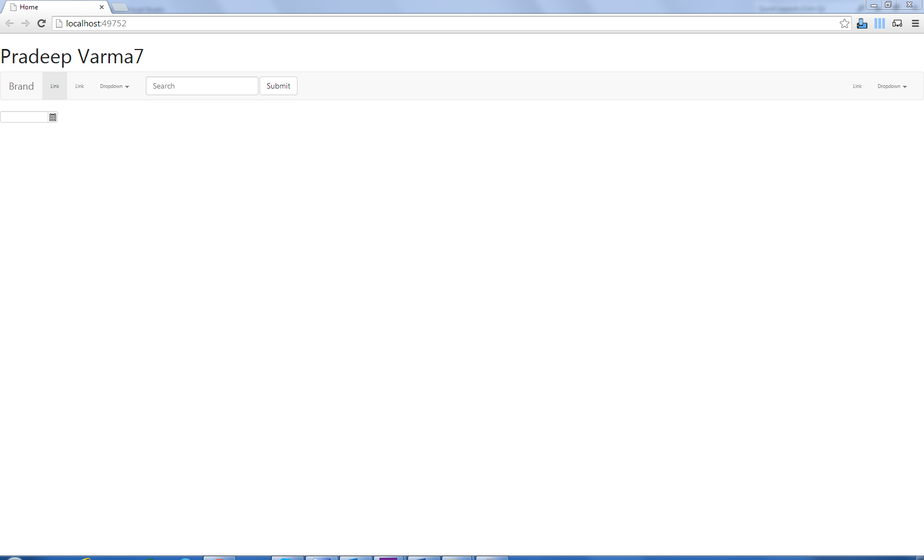Bookmark page with the star icon
Viewport: 924px width, 560px height.
(845, 23)
